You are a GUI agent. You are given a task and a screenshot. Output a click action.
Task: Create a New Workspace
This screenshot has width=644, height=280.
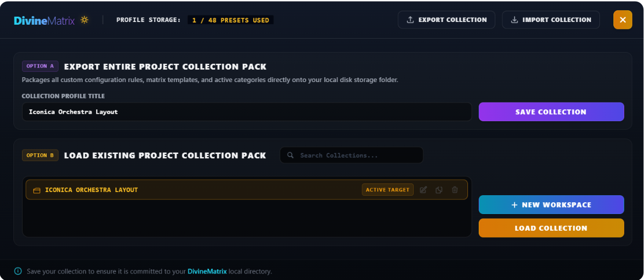[551, 205]
